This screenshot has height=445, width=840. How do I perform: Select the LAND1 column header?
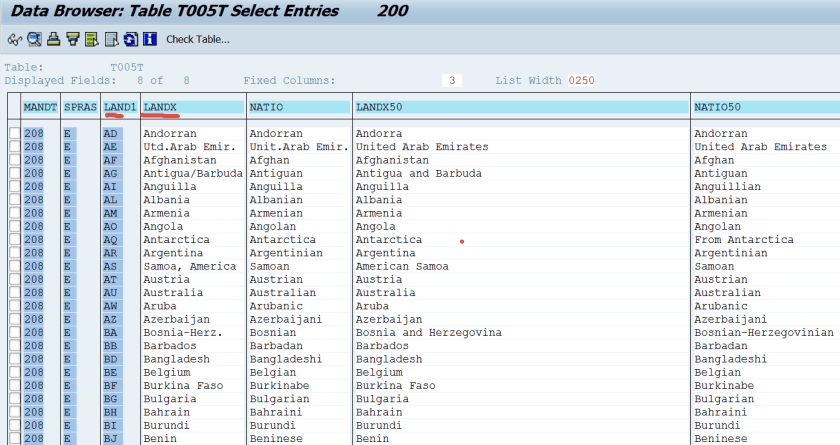[119, 106]
